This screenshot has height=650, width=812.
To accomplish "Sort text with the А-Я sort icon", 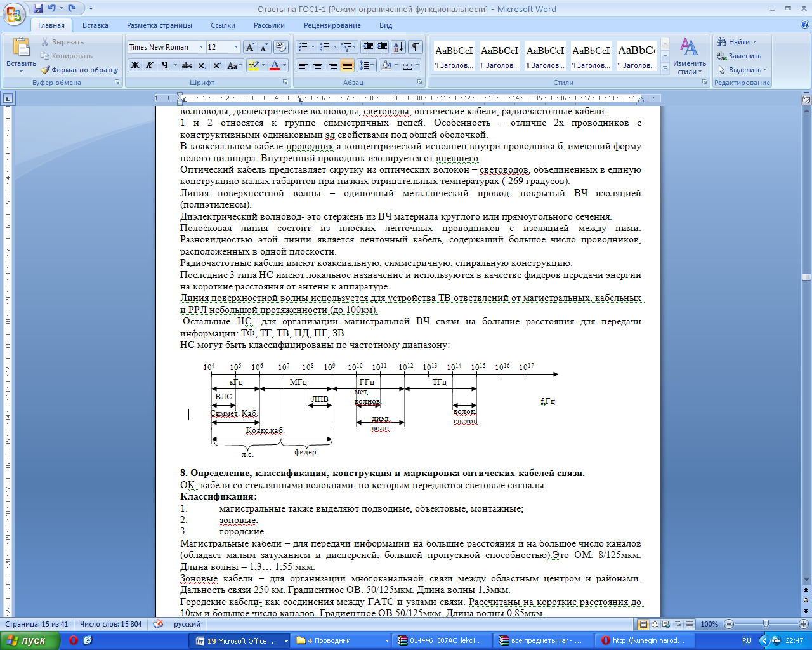I will (x=398, y=47).
